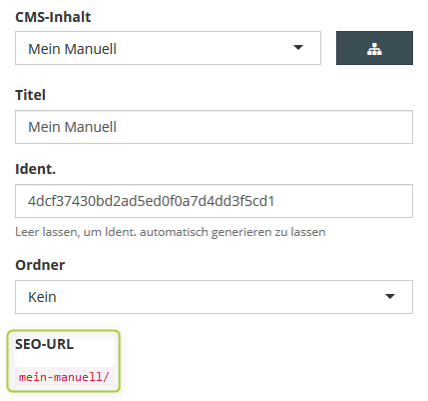Click the Titel field label
Image resolution: width=428 pixels, height=401 pixels.
coord(30,95)
